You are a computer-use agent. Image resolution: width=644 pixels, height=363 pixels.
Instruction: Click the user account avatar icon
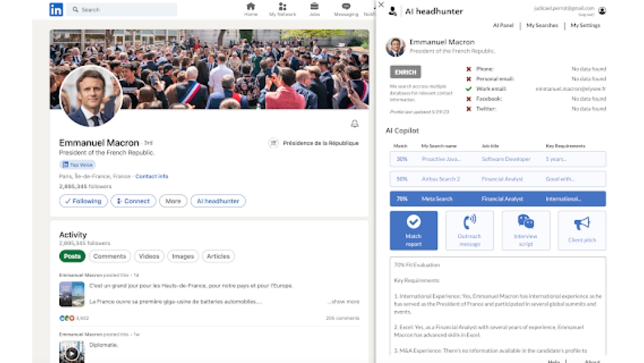click(x=602, y=11)
